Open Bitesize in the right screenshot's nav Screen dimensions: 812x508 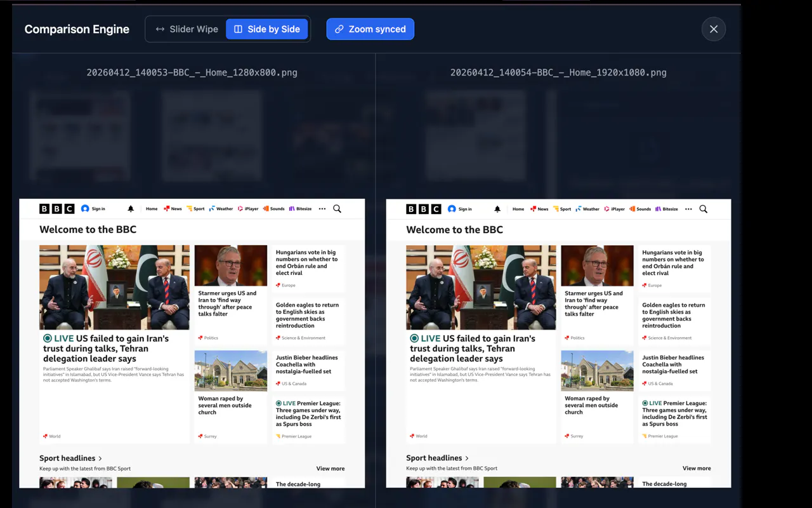[x=667, y=209]
